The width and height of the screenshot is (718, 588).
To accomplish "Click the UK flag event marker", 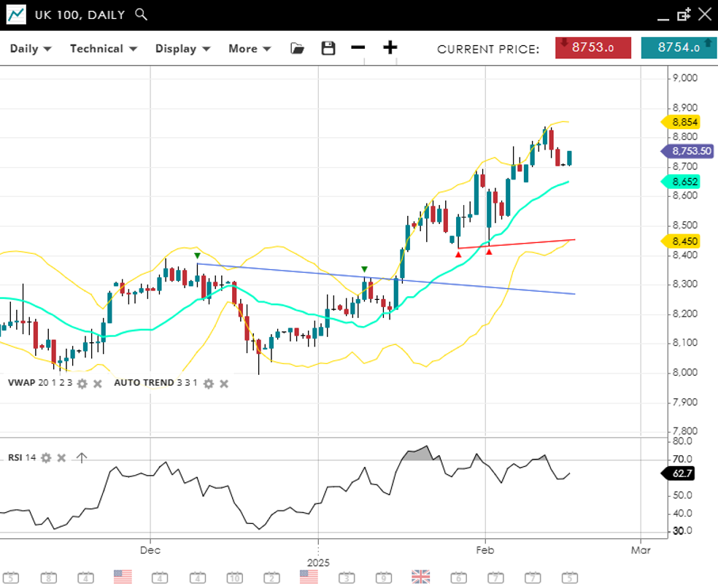I will [x=420, y=576].
